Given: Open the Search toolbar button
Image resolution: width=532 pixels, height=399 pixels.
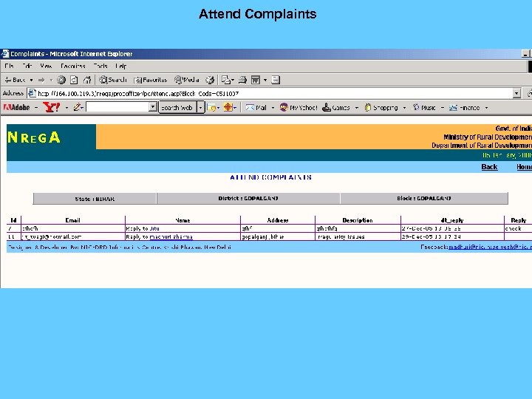Looking at the screenshot, I should click(112, 80).
